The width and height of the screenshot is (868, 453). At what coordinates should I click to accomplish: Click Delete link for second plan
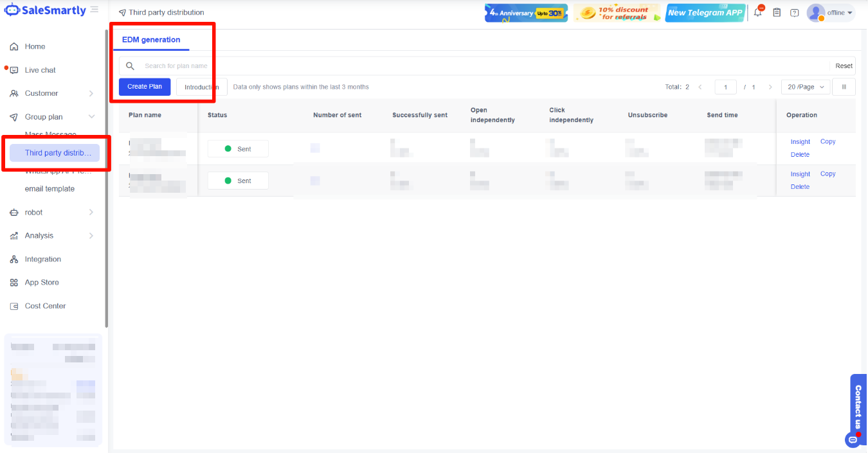tap(800, 187)
